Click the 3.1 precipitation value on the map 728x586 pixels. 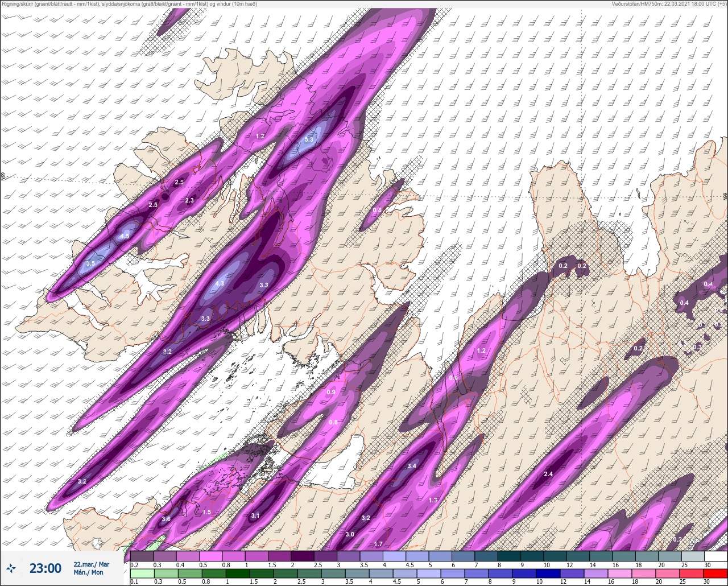click(x=255, y=515)
